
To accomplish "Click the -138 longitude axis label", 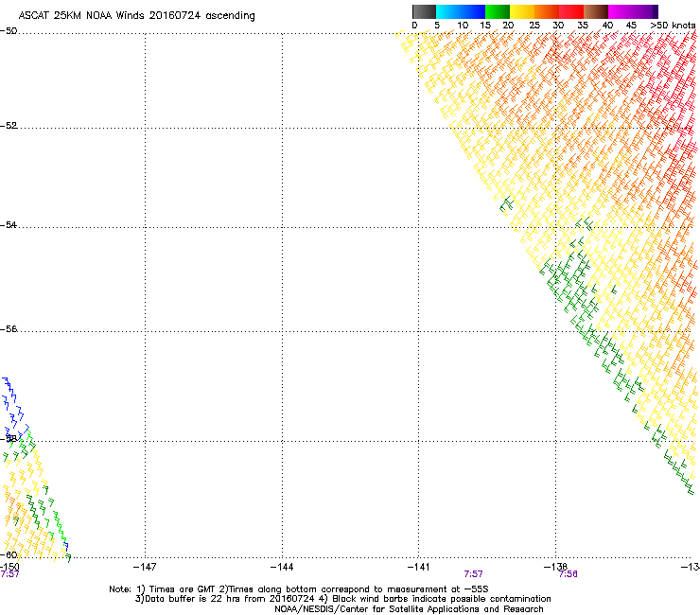I will (x=555, y=567).
